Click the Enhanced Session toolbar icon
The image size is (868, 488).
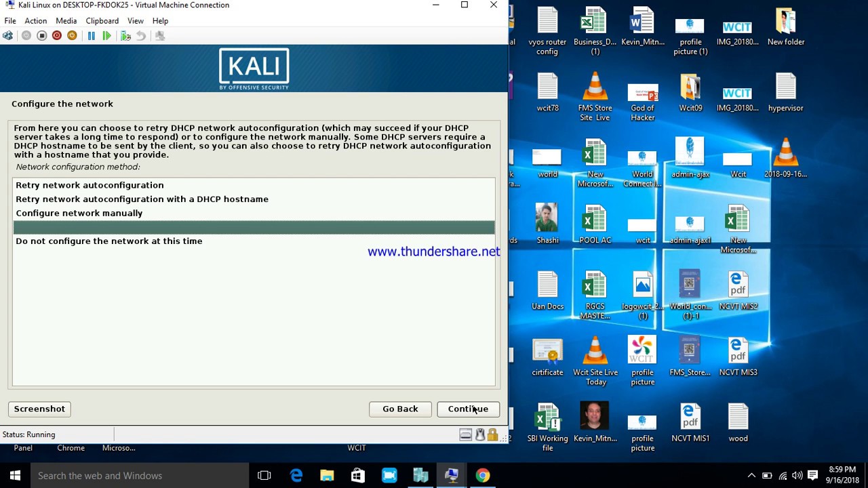[160, 36]
